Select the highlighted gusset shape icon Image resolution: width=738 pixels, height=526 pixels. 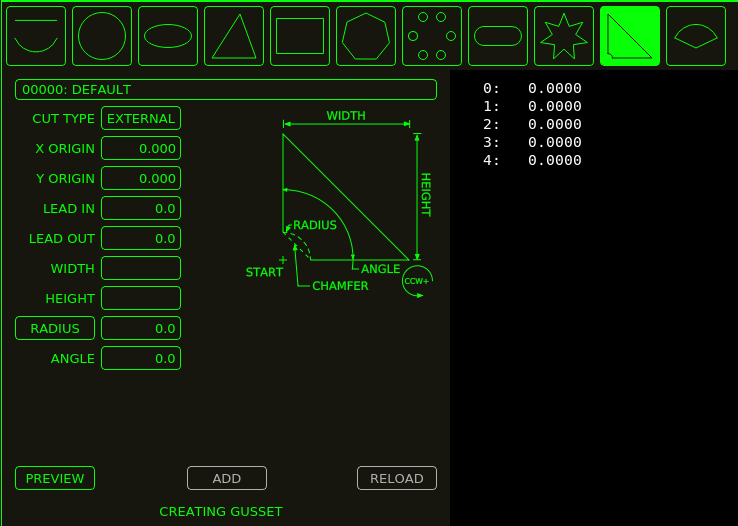tap(630, 36)
